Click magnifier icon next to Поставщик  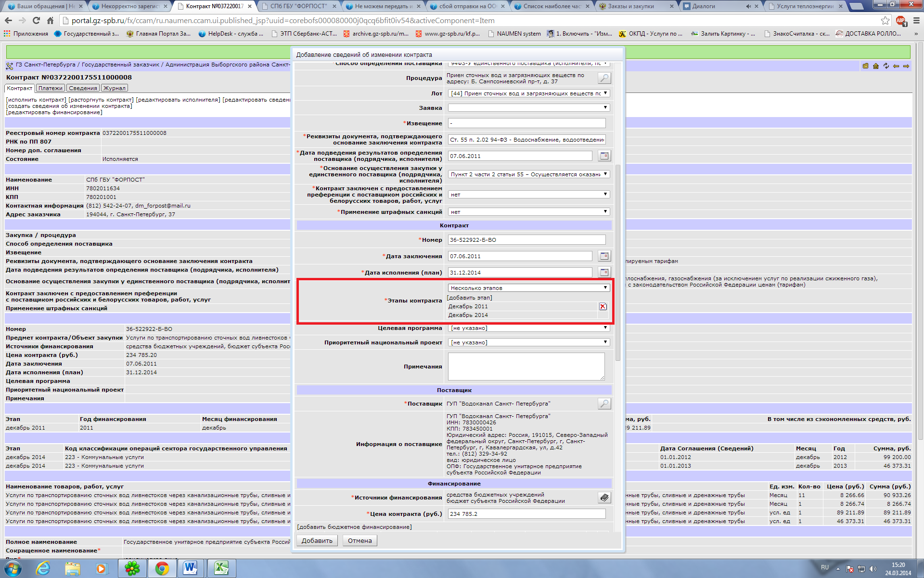pos(604,404)
